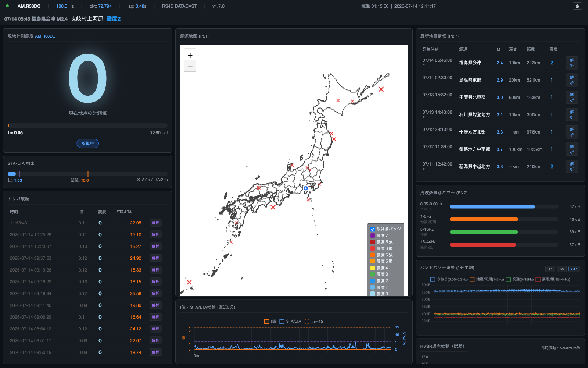The image size is (588, 368).
Task: Open 解析 for 08:50:15 trigger
Action: [155, 353]
